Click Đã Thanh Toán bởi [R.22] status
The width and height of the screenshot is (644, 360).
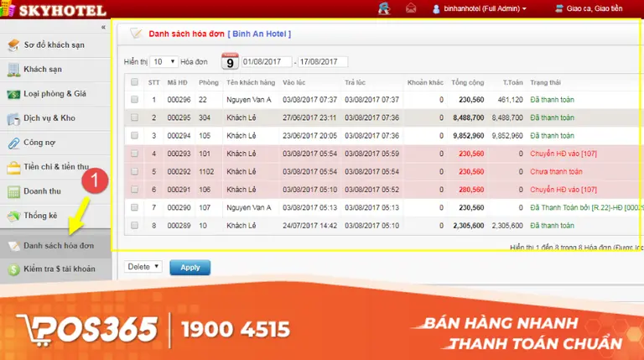(586, 208)
